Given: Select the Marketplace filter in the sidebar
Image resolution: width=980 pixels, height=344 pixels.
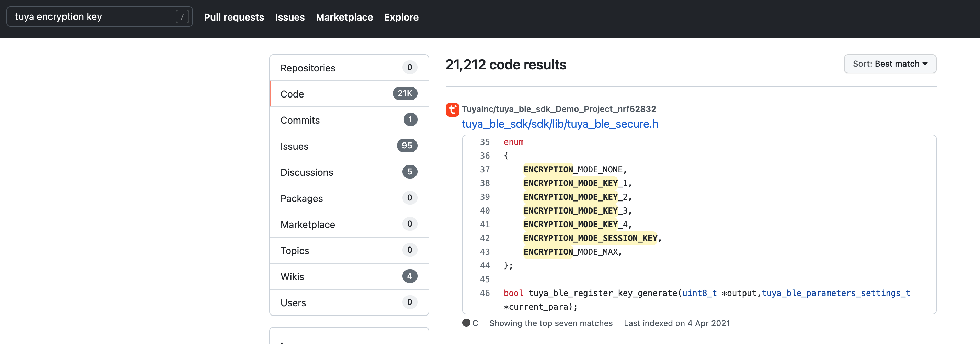Looking at the screenshot, I should click(x=349, y=225).
